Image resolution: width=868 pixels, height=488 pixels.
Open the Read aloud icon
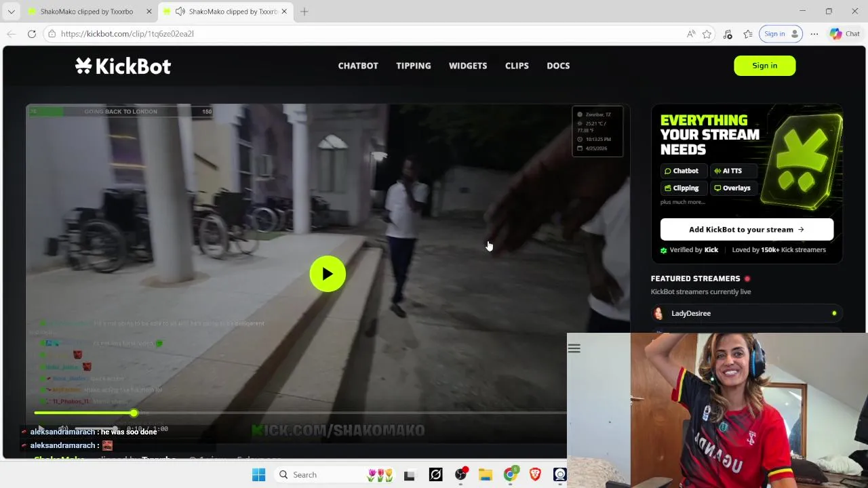[691, 34]
